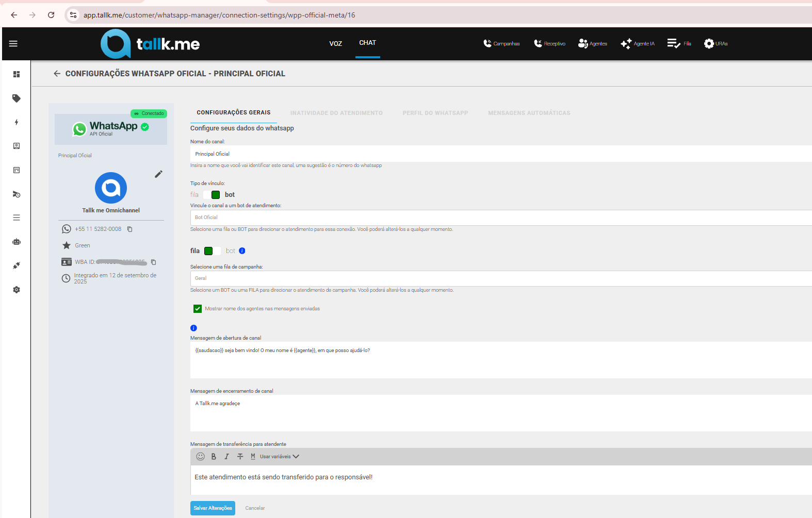This screenshot has width=812, height=518.
Task: Open tags icon in sidebar
Action: point(17,98)
